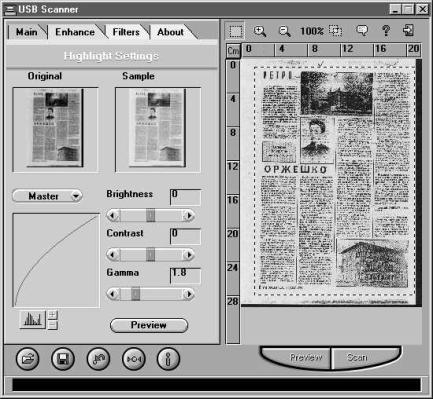This screenshot has height=399, width=433.
Task: Click the floppy disk save round button
Action: 63,359
